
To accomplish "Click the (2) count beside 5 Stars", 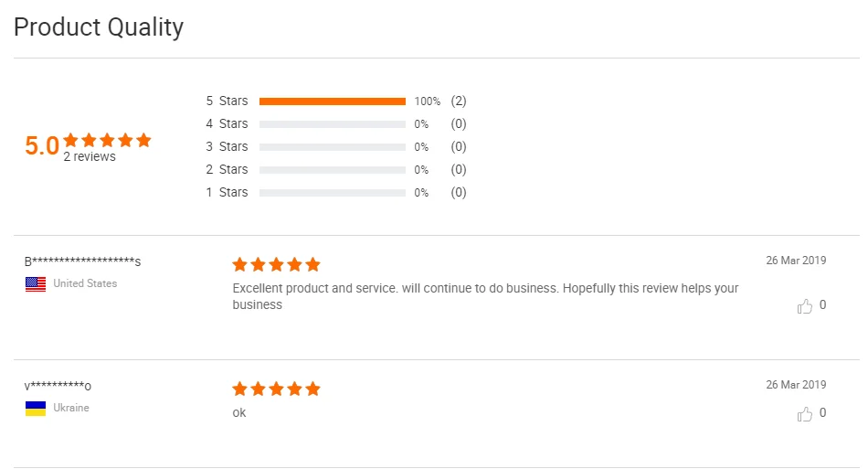I will pos(459,101).
